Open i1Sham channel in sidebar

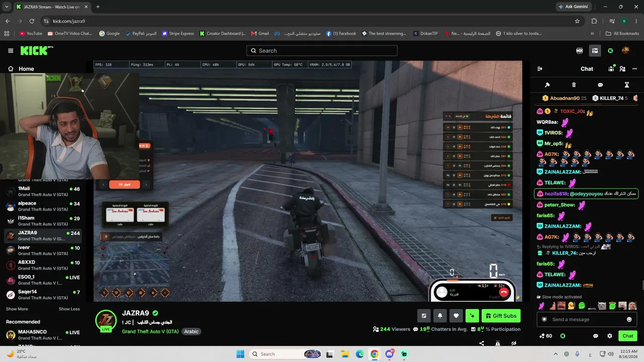tap(43, 221)
